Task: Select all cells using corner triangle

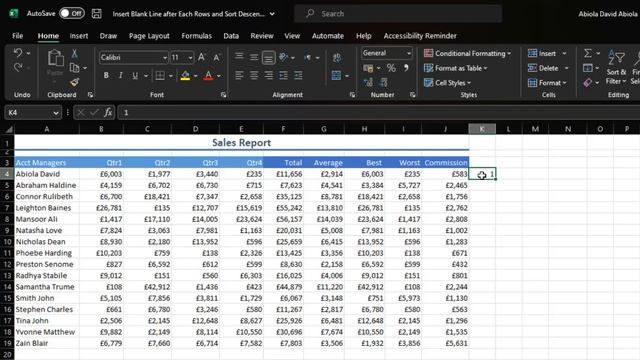Action: [x=8, y=129]
